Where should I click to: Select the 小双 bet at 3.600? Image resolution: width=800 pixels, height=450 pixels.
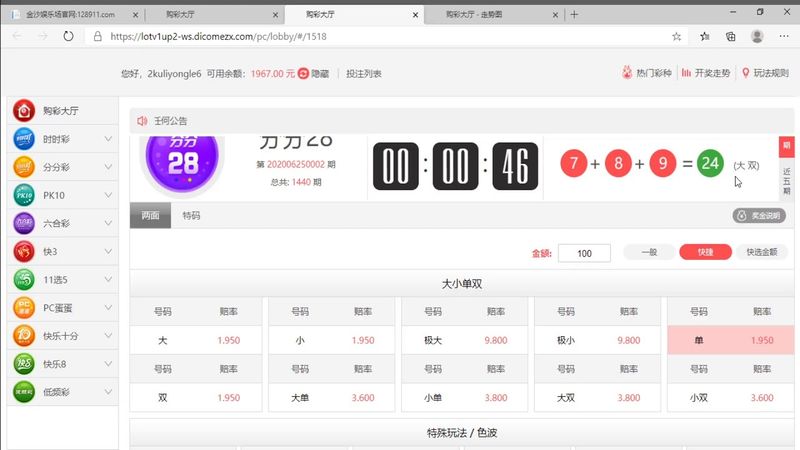click(x=731, y=397)
